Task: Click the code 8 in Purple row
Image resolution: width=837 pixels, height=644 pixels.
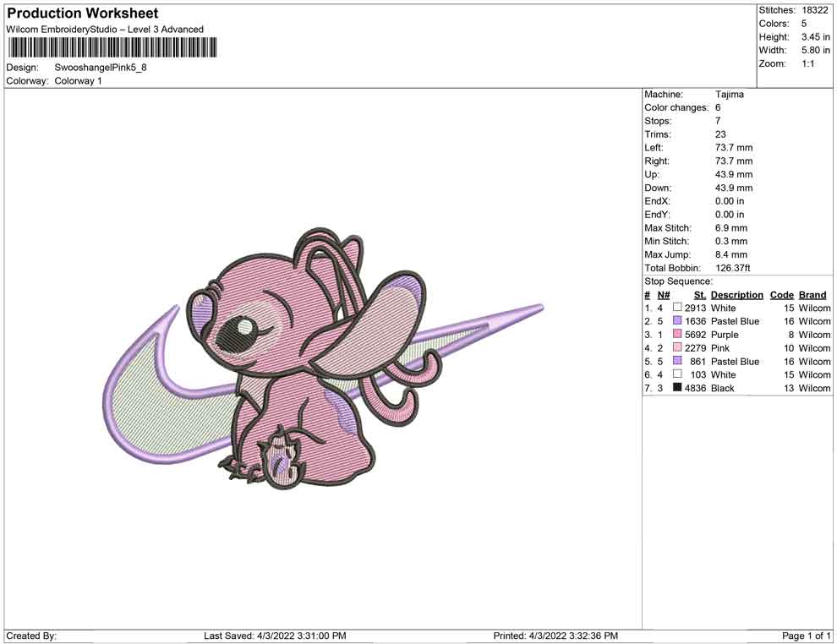Action: 791,335
